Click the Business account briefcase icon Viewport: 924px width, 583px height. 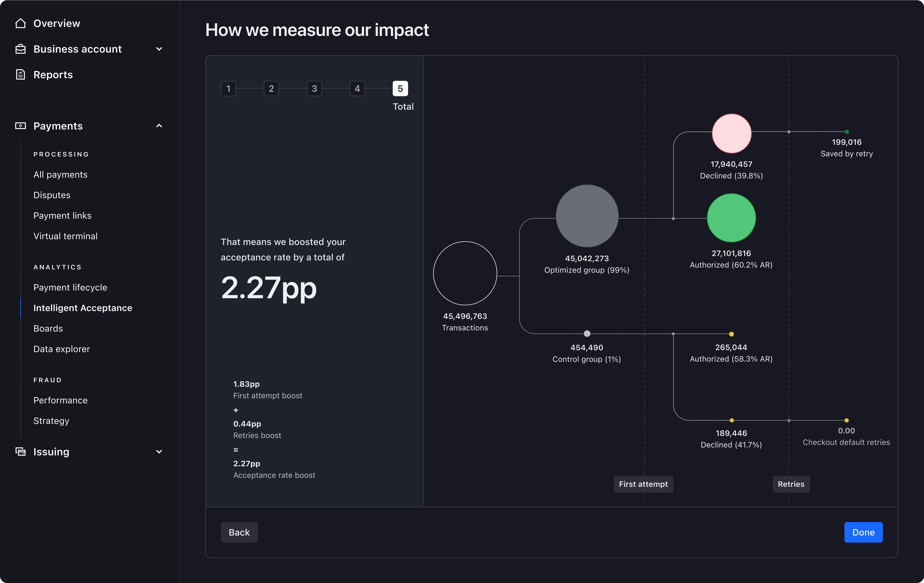pos(20,49)
